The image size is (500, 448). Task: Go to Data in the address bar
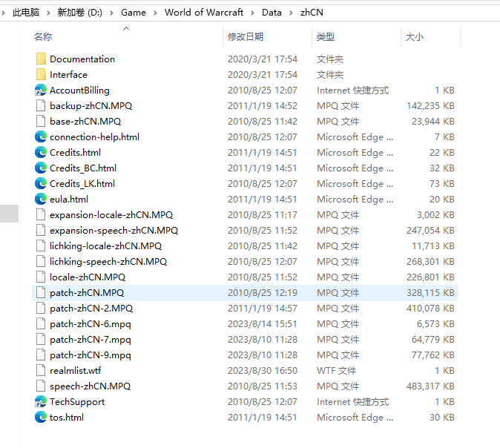[272, 13]
